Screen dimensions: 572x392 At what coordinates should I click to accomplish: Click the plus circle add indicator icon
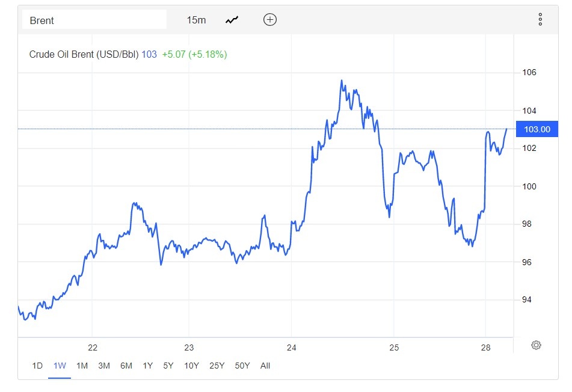click(270, 20)
